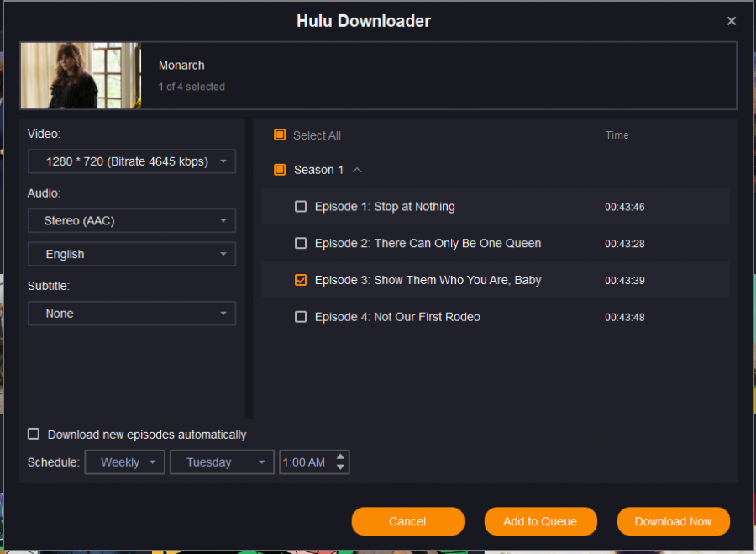Click the Cancel button
The width and height of the screenshot is (756, 554).
click(407, 521)
